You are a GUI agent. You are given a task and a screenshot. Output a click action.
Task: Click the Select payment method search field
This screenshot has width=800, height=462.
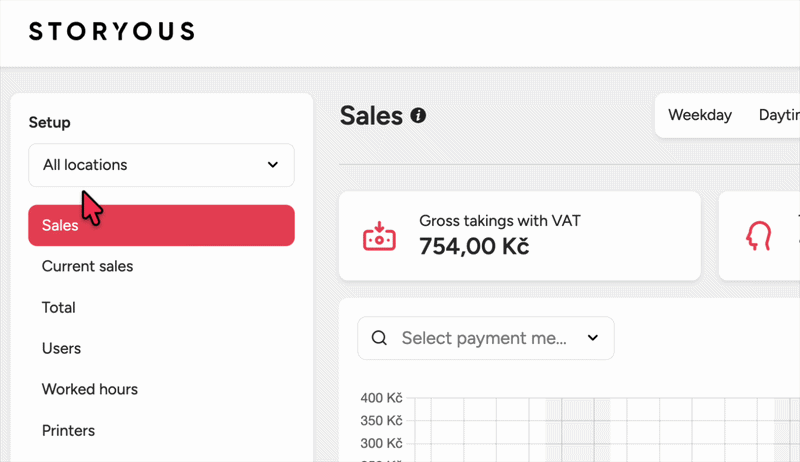(486, 338)
